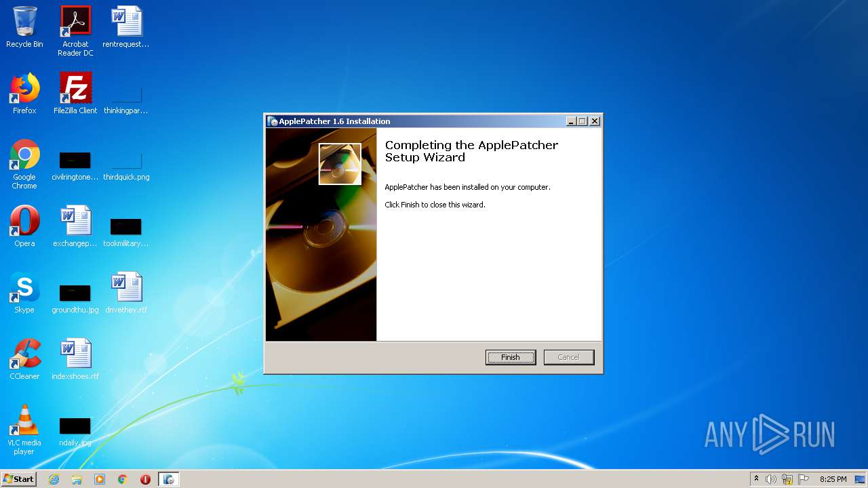Screen dimensions: 868x488
Task: Select the Skype desktop shortcut
Action: click(x=24, y=293)
